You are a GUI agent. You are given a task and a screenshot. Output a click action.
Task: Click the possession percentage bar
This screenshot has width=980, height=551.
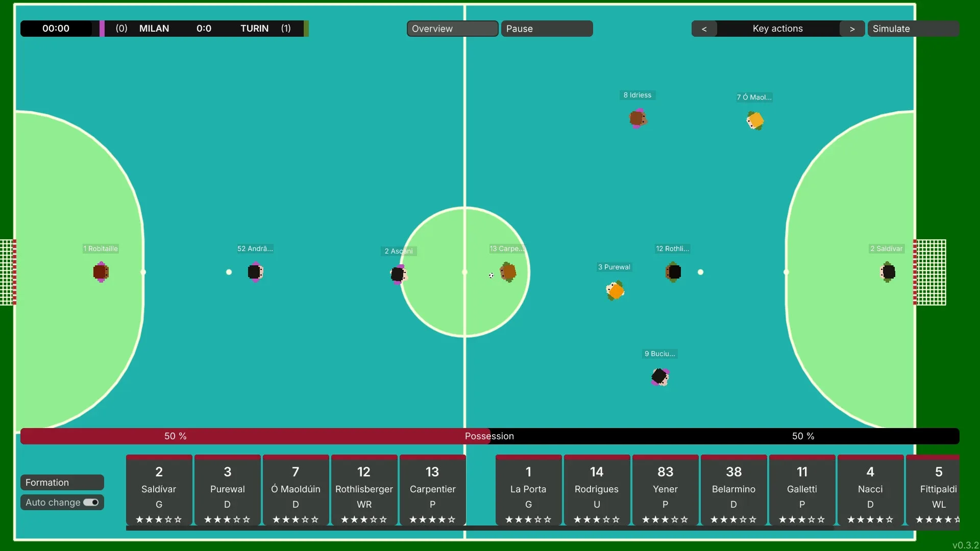(x=489, y=436)
